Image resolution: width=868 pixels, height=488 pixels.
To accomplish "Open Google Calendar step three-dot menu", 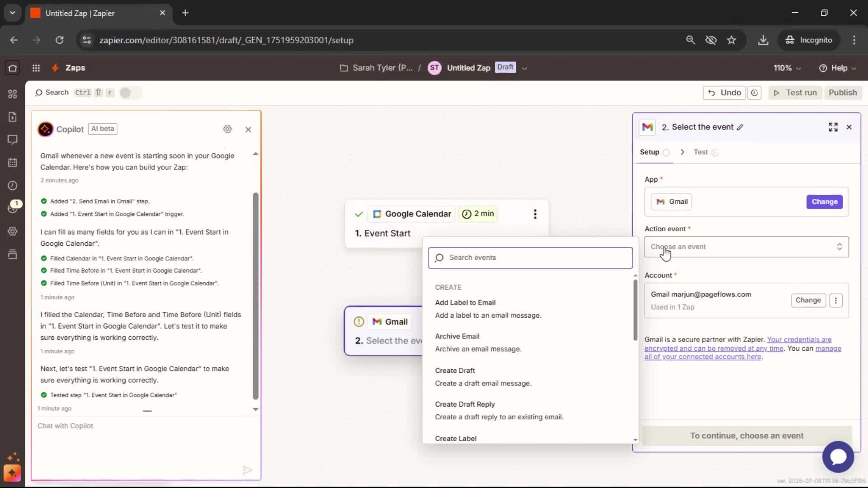I will click(x=535, y=214).
